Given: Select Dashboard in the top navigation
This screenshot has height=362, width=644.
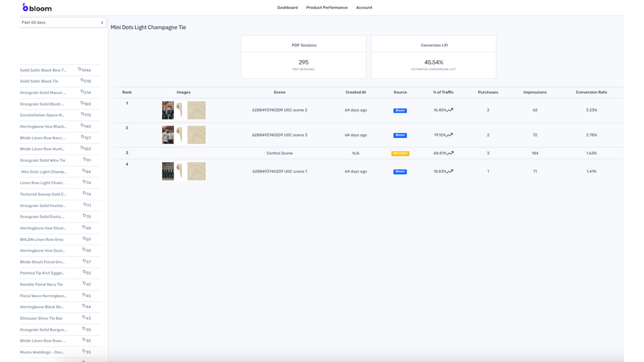Looking at the screenshot, I should tap(287, 8).
